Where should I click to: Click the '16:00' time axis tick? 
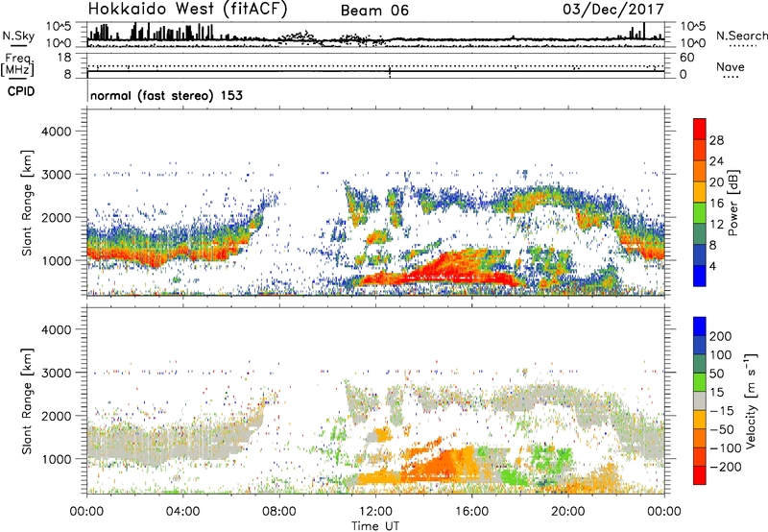(x=471, y=512)
